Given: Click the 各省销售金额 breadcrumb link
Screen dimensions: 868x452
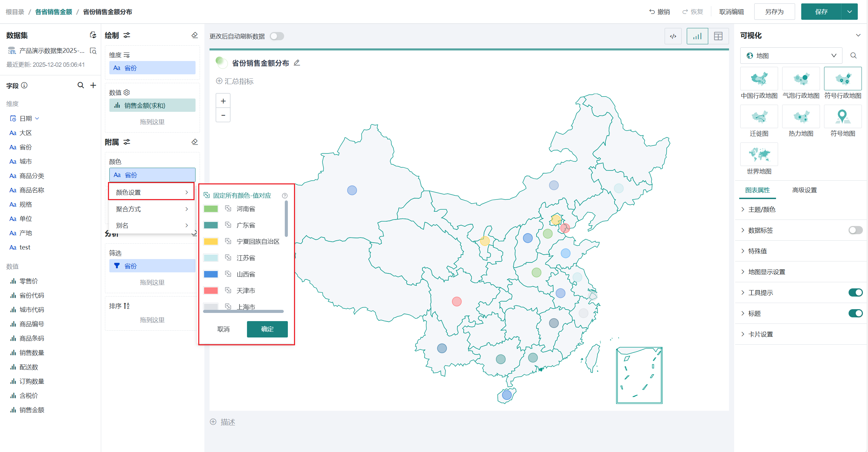Looking at the screenshot, I should click(x=53, y=12).
